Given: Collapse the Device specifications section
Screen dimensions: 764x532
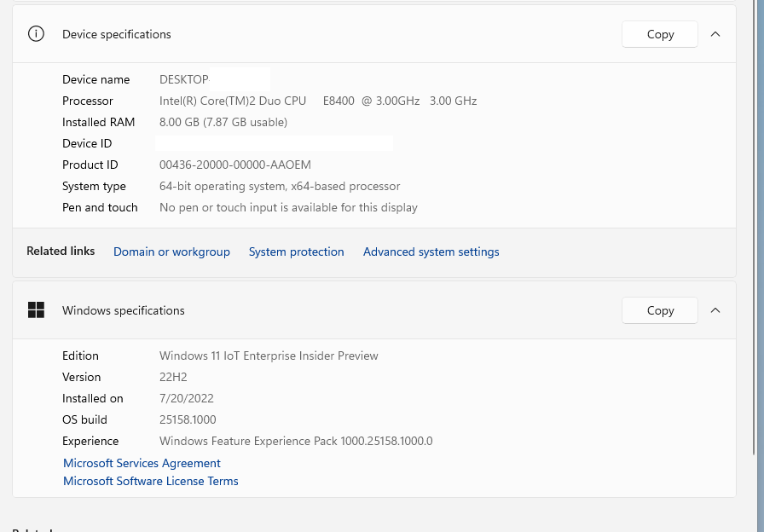Looking at the screenshot, I should [715, 34].
